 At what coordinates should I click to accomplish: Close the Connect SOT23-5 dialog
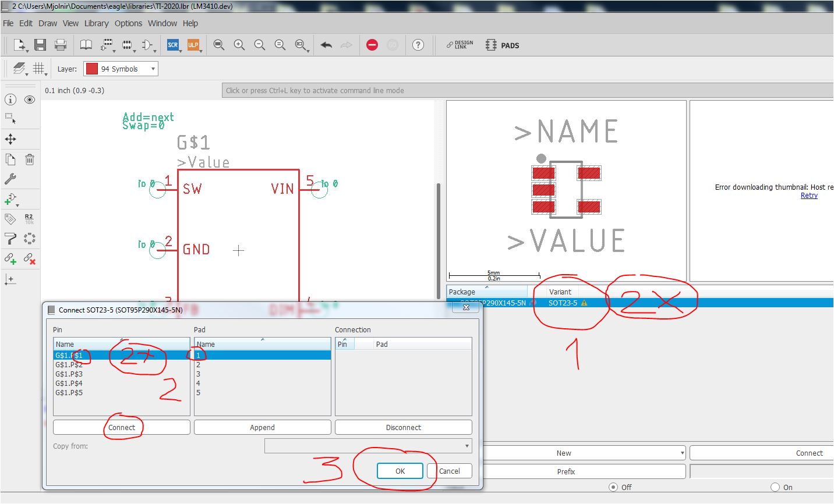[466, 307]
